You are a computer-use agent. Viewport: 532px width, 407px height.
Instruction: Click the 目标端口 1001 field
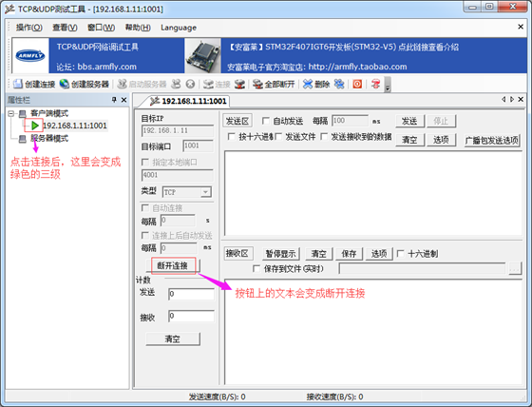pyautogui.click(x=199, y=145)
